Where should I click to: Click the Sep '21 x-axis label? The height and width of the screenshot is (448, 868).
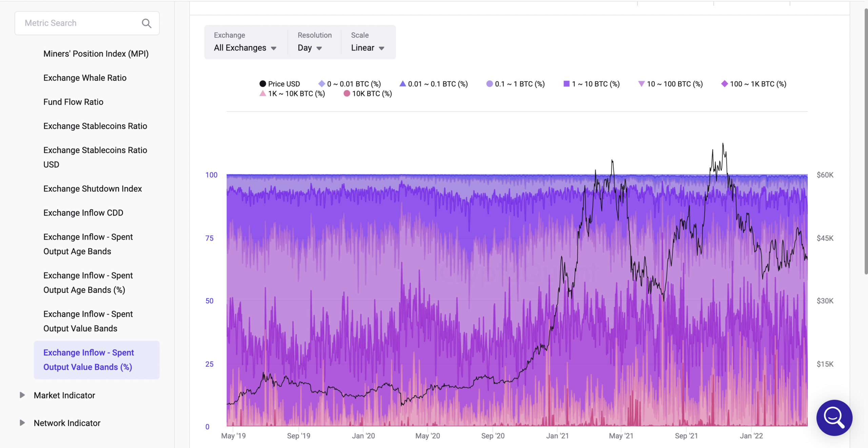click(686, 436)
